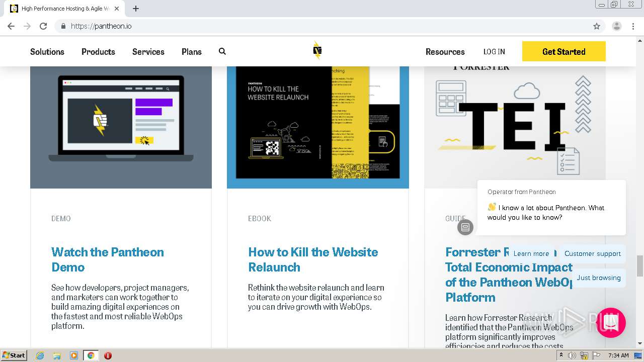The width and height of the screenshot is (644, 362).
Task: Switch to Chrome on the taskbar
Action: click(91, 355)
